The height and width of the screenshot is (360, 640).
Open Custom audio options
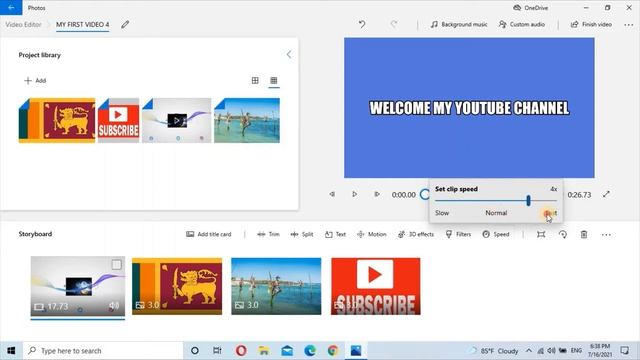[x=522, y=24]
